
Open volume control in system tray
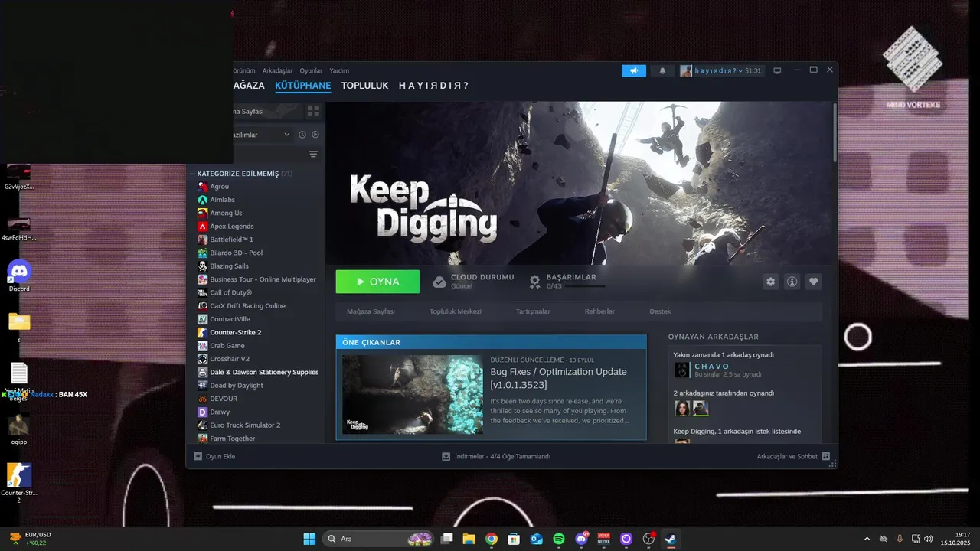pos(928,539)
